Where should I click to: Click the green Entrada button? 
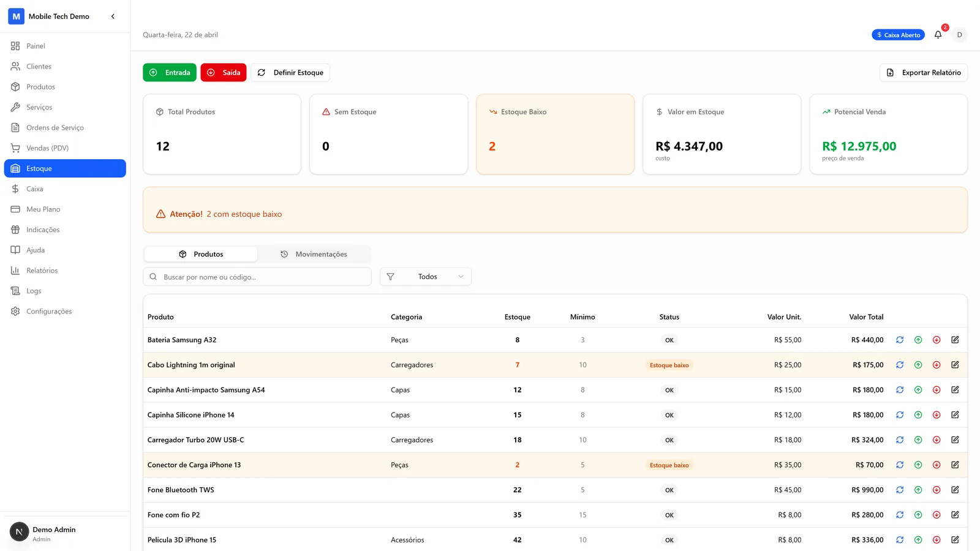tap(170, 72)
